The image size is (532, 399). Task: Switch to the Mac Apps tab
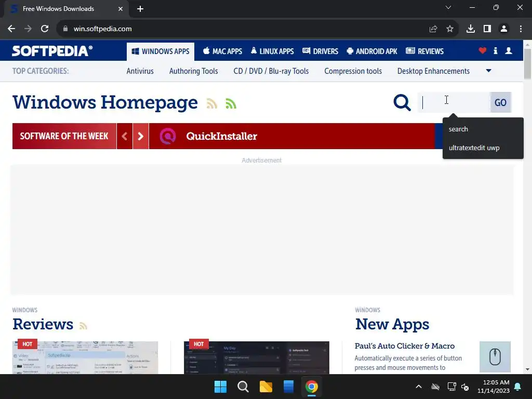click(222, 51)
